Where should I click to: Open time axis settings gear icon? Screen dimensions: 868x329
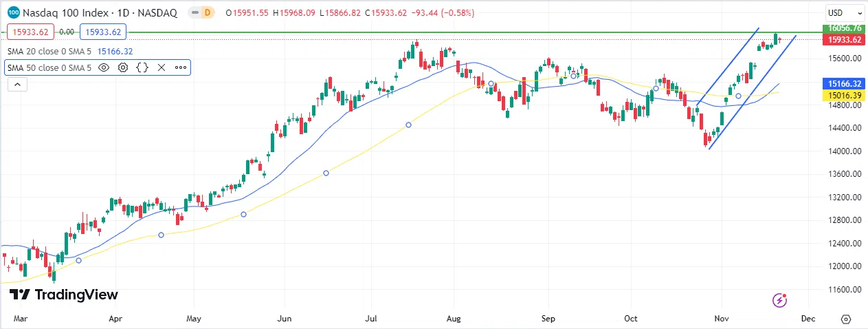(x=846, y=319)
